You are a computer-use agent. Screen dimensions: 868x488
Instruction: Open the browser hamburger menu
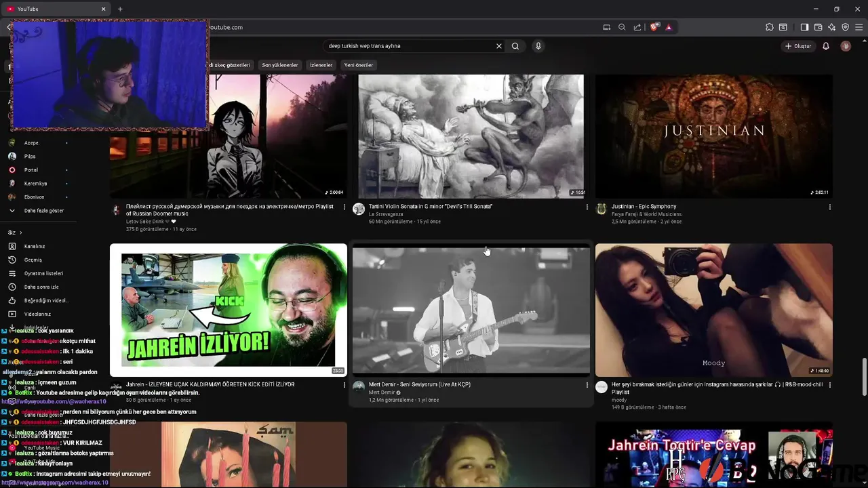pyautogui.click(x=859, y=27)
